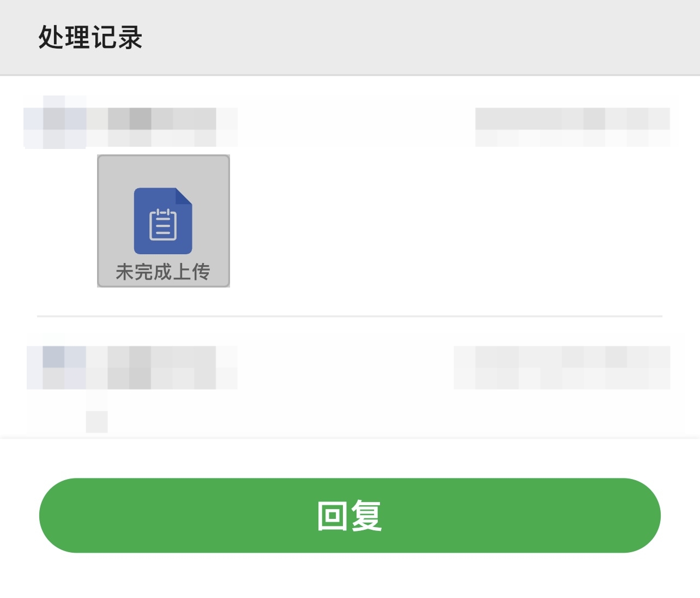Image resolution: width=700 pixels, height=598 pixels.
Task: Click the gray header bar right of 处理记录
Action: [420, 38]
